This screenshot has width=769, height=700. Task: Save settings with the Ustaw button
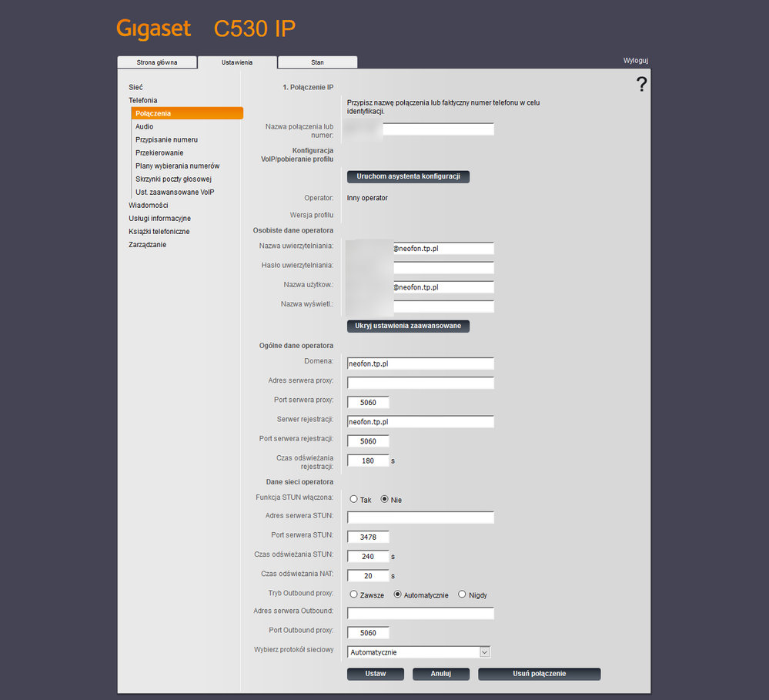pos(375,674)
